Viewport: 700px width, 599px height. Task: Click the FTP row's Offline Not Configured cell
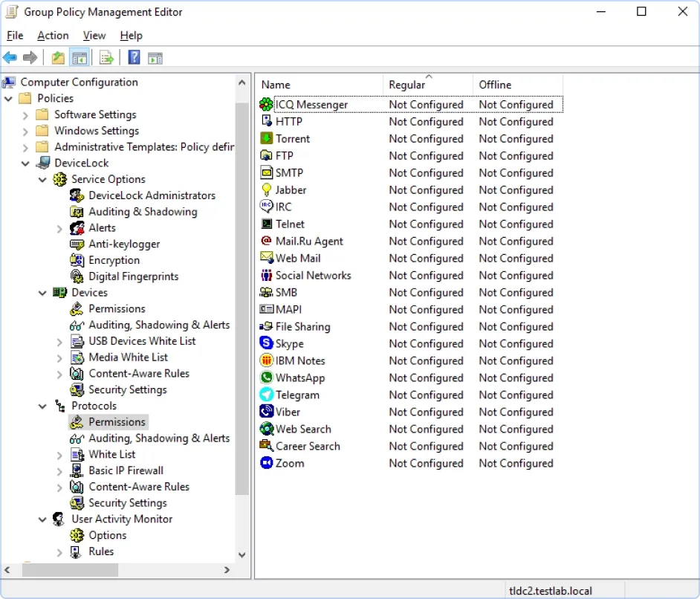click(x=516, y=156)
